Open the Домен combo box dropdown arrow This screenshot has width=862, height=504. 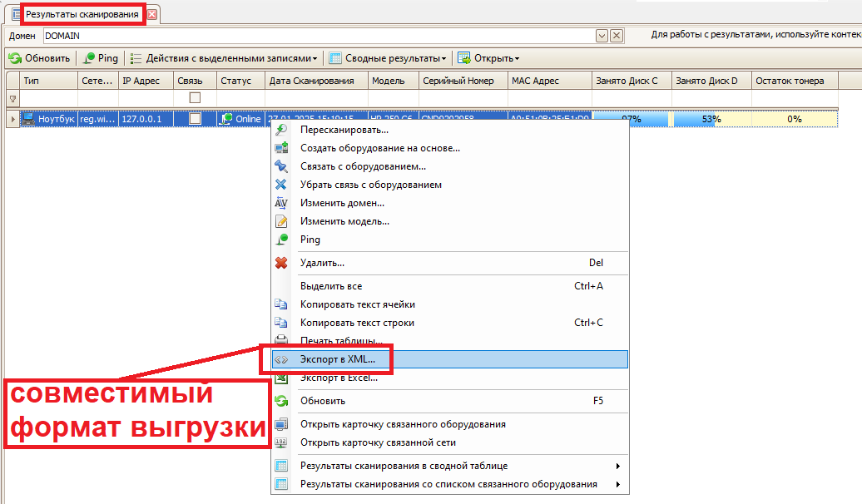(x=602, y=36)
